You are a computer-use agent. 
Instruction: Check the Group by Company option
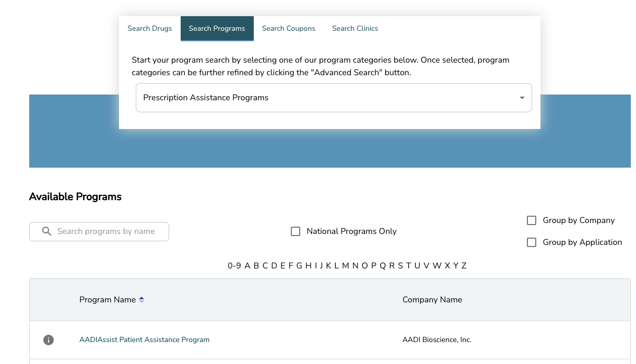pos(532,220)
